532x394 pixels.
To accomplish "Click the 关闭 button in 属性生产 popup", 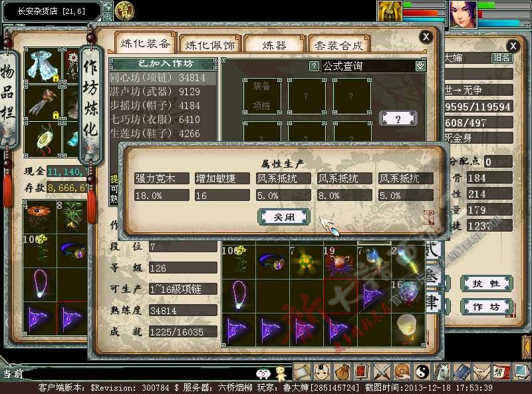I will (283, 217).
